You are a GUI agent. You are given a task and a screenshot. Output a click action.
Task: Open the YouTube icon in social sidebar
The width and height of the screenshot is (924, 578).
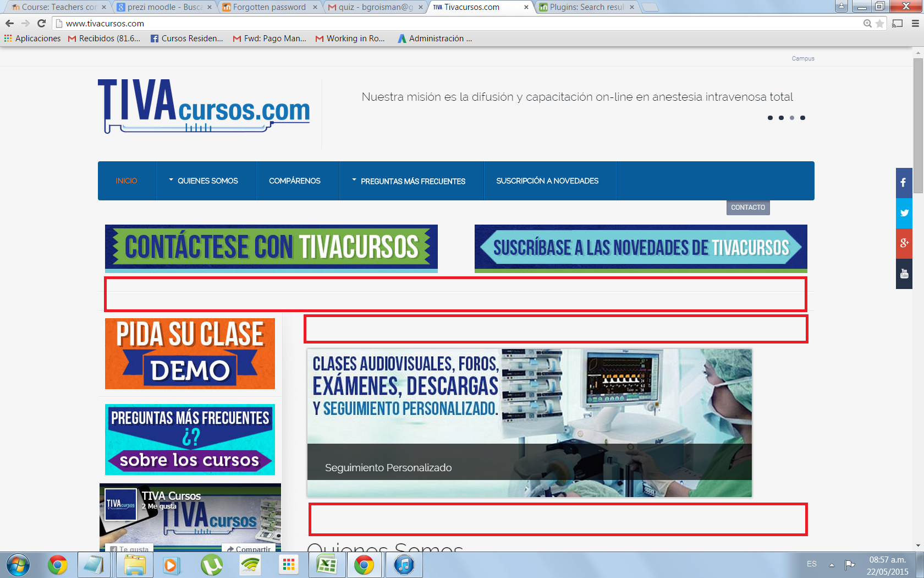pos(904,274)
